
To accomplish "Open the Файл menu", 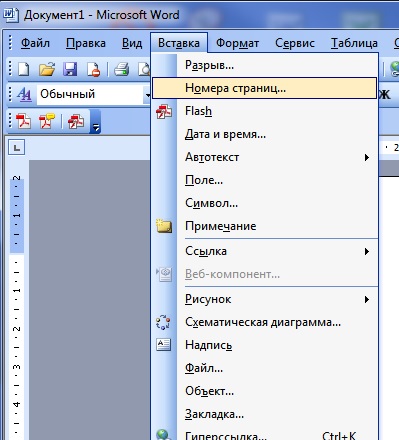I will 35,43.
